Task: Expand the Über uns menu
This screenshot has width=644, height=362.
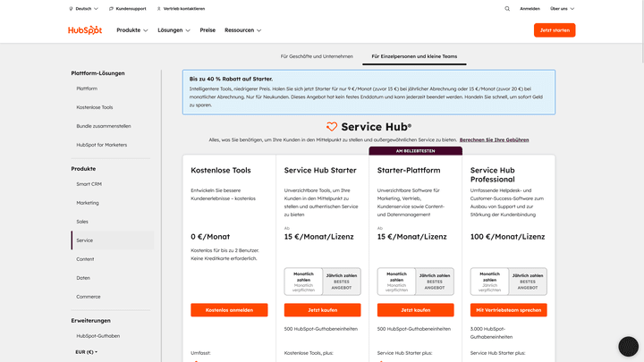Action: pyautogui.click(x=563, y=9)
